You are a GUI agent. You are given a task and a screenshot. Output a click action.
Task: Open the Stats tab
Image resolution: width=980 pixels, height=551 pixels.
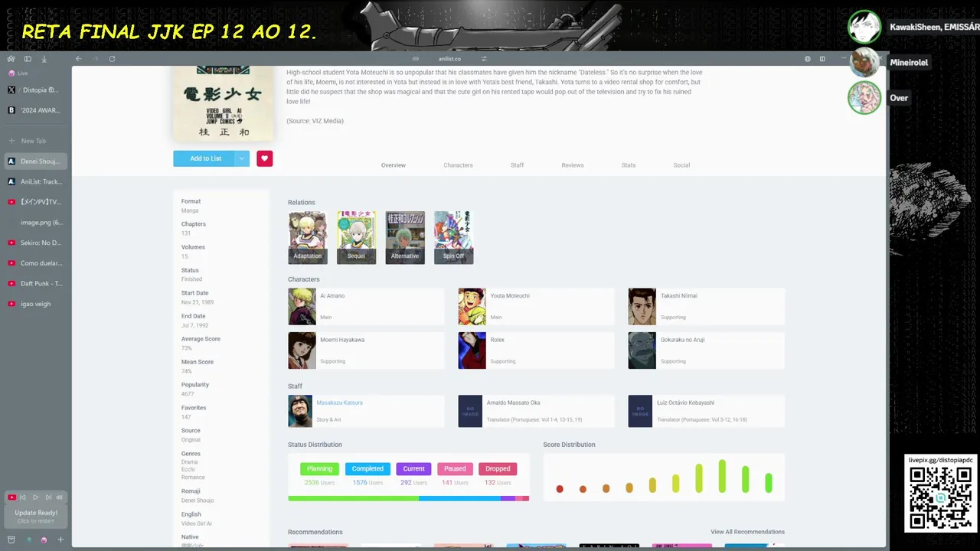(x=629, y=165)
